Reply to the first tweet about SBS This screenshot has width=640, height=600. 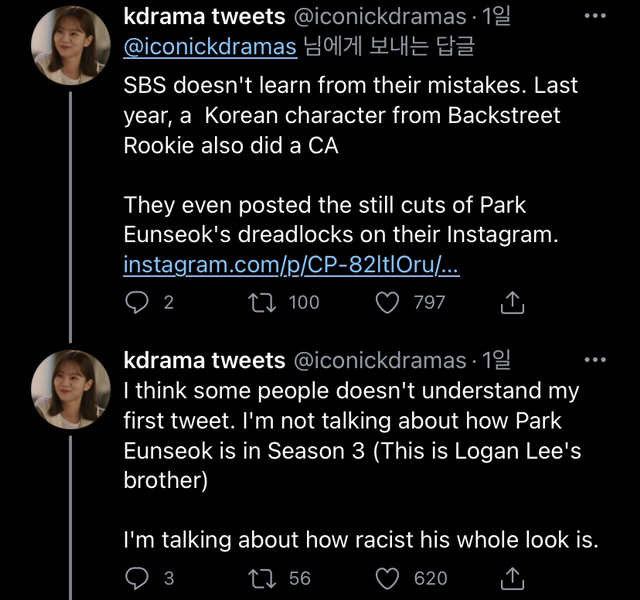click(136, 302)
